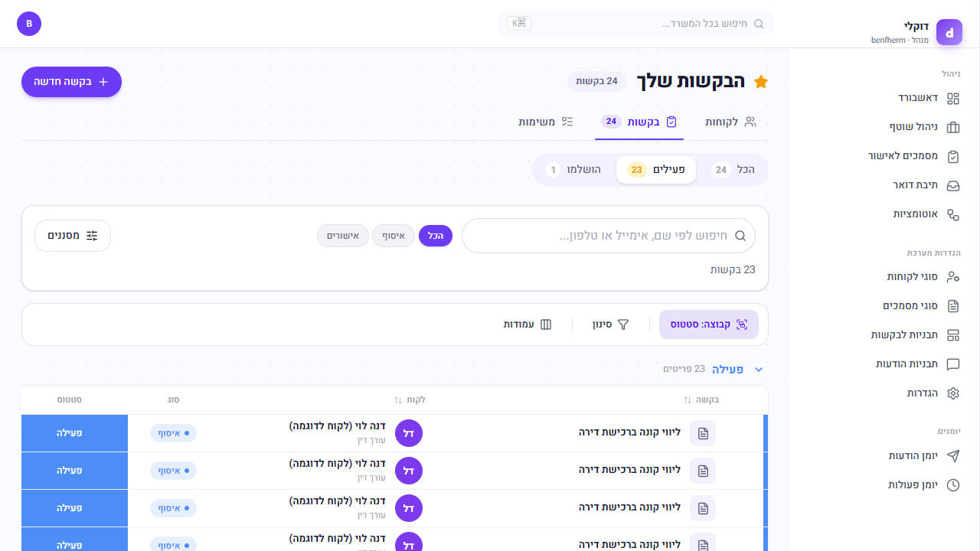Viewport: 980px width, 551px height.
Task: Create a new request with בקשה חדשה
Action: click(x=71, y=82)
